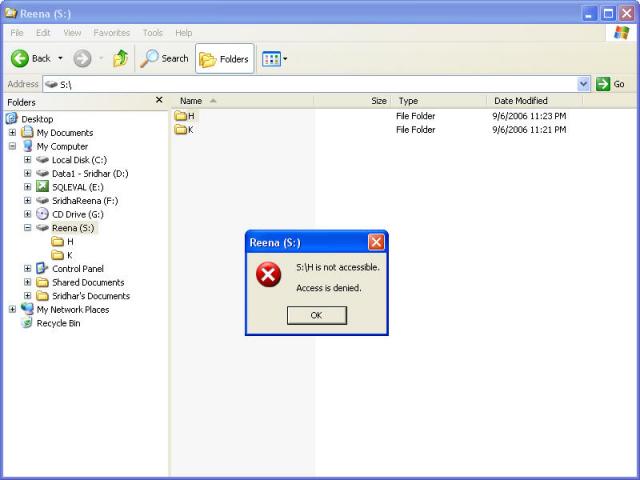Select the Data1 - Sridhar (D:) drive icon
Screen dimensions: 640x480
(42, 173)
